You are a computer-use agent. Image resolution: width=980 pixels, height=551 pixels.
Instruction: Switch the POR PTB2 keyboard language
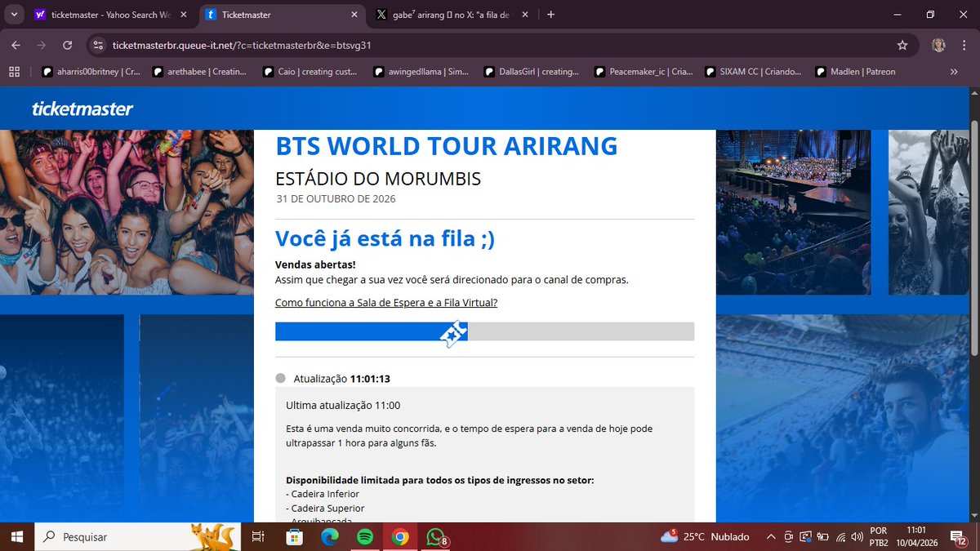879,536
